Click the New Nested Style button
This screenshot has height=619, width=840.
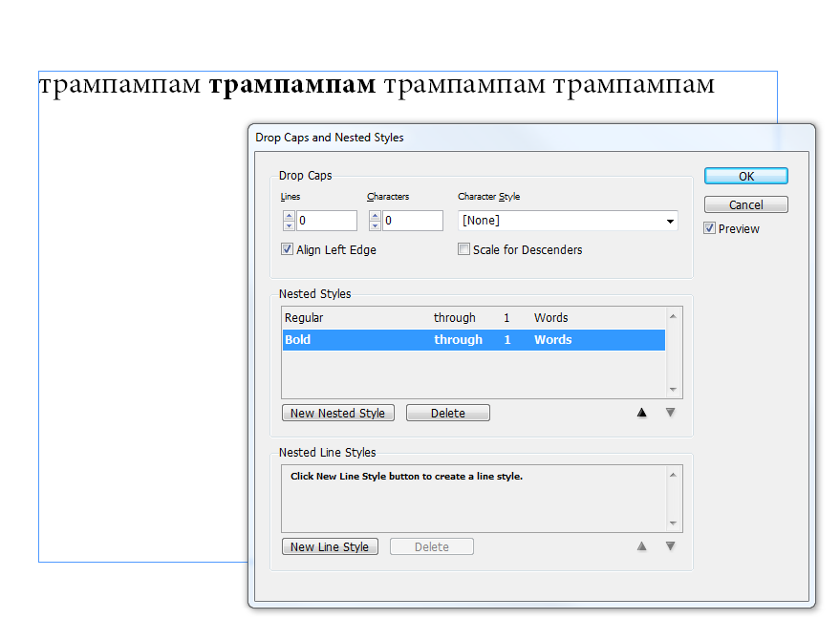(338, 413)
